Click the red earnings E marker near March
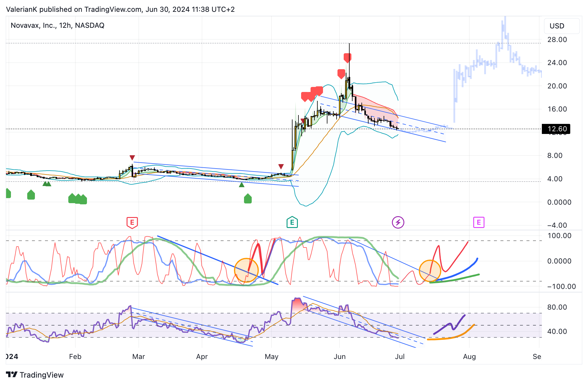 pyautogui.click(x=132, y=222)
